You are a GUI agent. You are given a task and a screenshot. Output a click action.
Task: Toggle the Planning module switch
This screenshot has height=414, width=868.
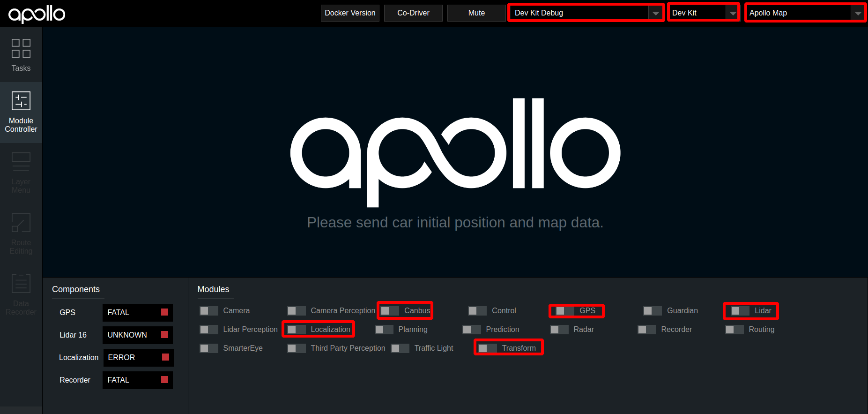[x=384, y=330]
